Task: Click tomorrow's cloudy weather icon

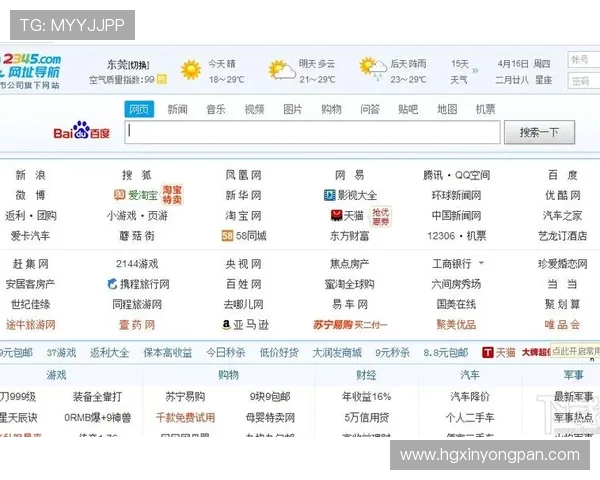Action: (x=282, y=70)
